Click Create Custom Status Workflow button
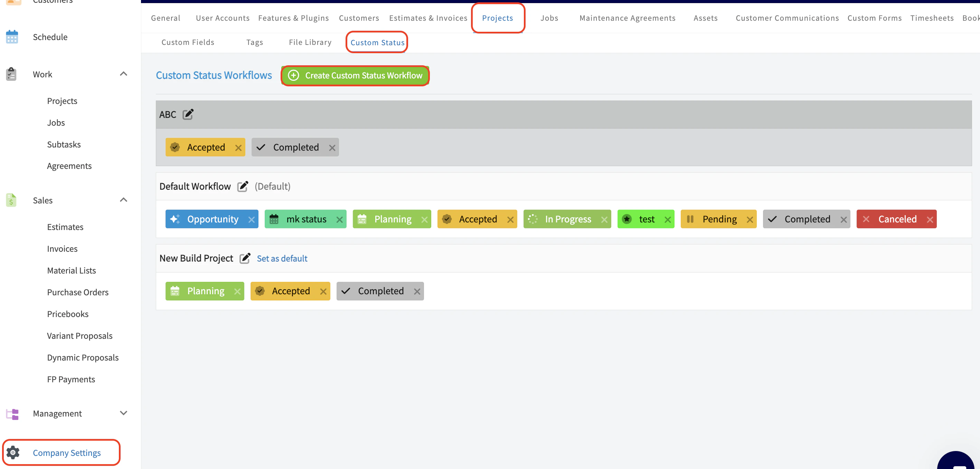 tap(355, 75)
